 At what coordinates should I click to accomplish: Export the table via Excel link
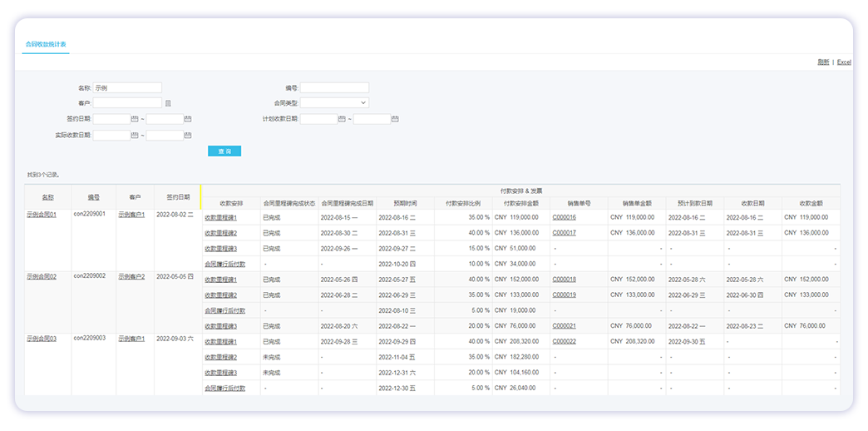coord(844,62)
